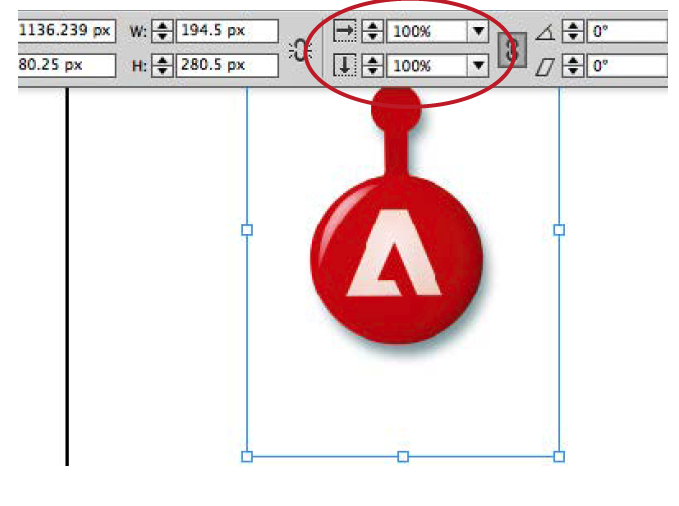Image resolution: width=679 pixels, height=506 pixels.
Task: Open the Scale Y Percentage dropdown
Action: pos(478,65)
